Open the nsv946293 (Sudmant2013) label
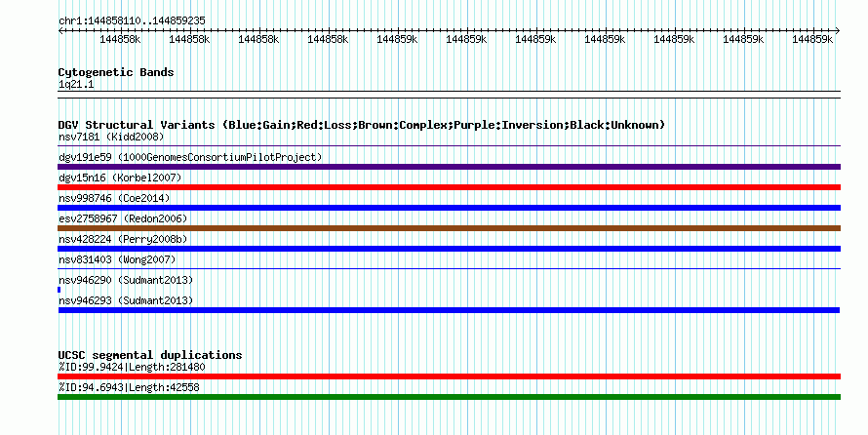The image size is (868, 435). pyautogui.click(x=126, y=300)
